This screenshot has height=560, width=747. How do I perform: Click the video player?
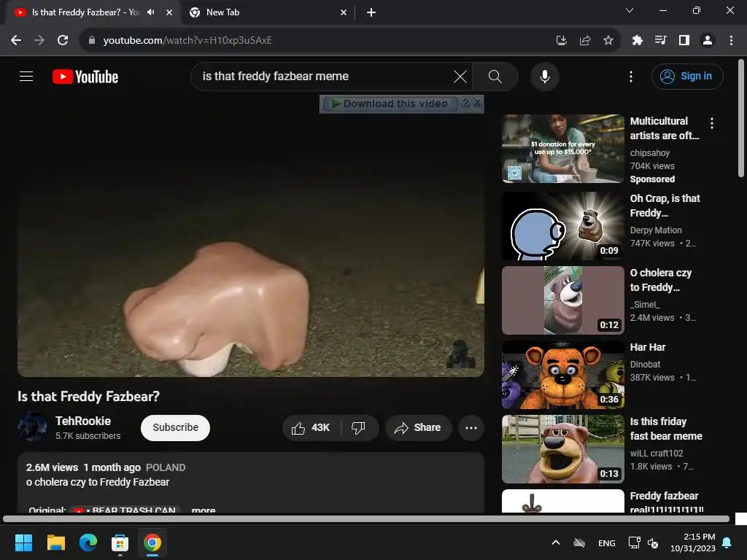pyautogui.click(x=251, y=245)
